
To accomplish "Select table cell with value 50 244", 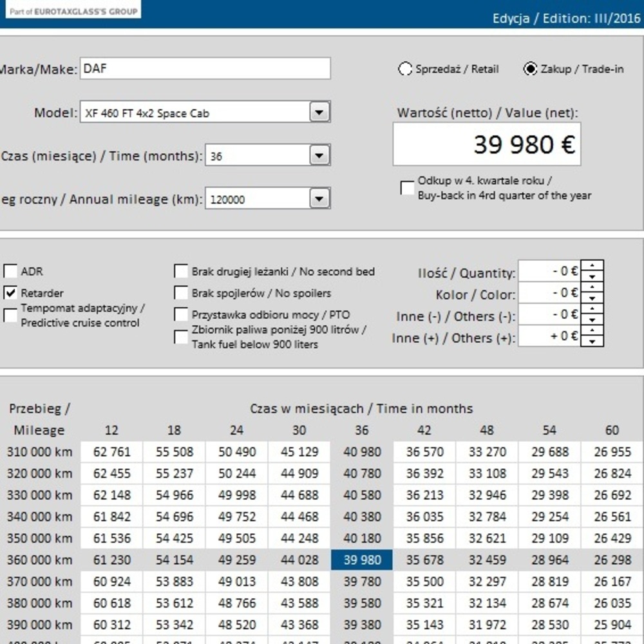I will [237, 473].
